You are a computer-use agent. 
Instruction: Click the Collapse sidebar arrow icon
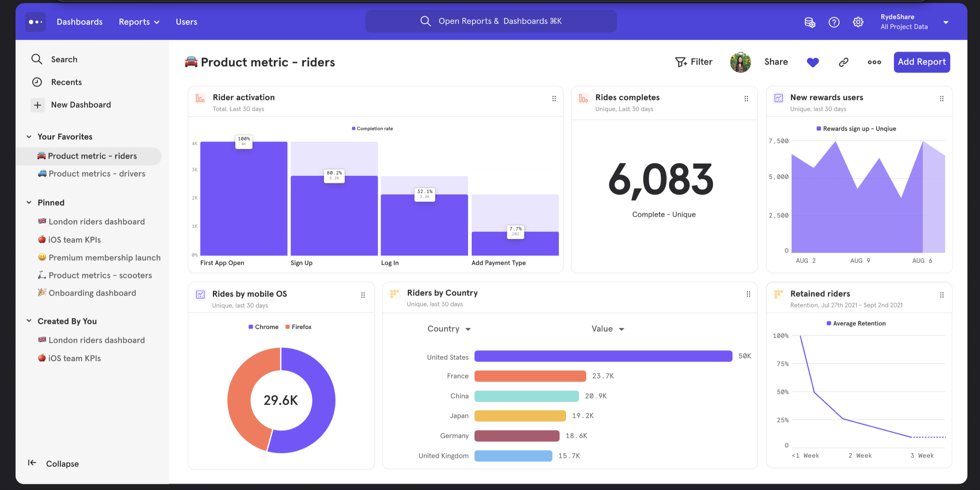tap(32, 462)
